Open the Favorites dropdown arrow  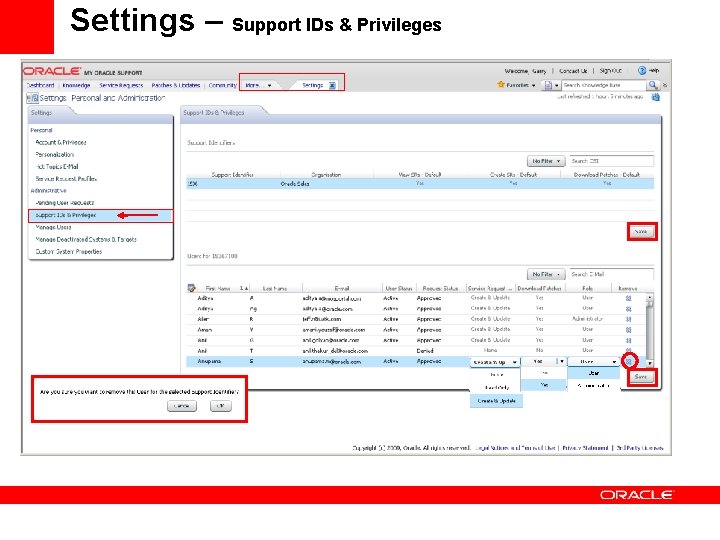point(533,85)
